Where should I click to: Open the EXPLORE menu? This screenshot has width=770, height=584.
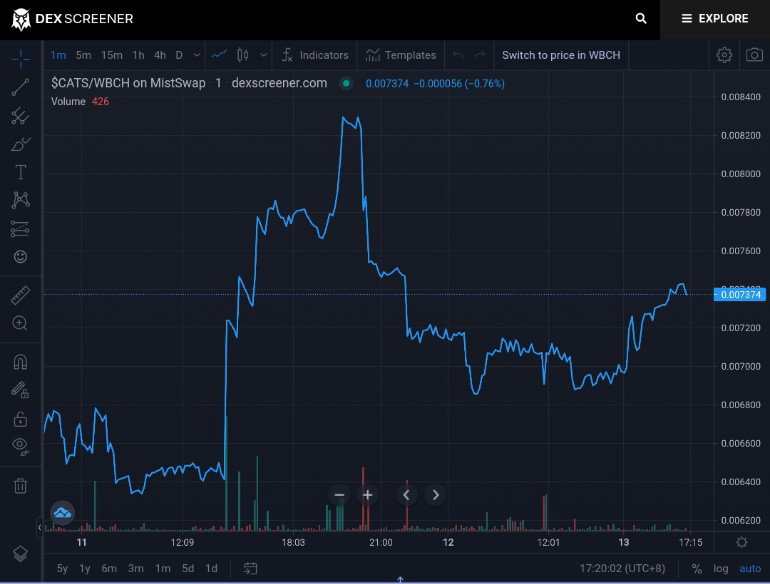[715, 19]
